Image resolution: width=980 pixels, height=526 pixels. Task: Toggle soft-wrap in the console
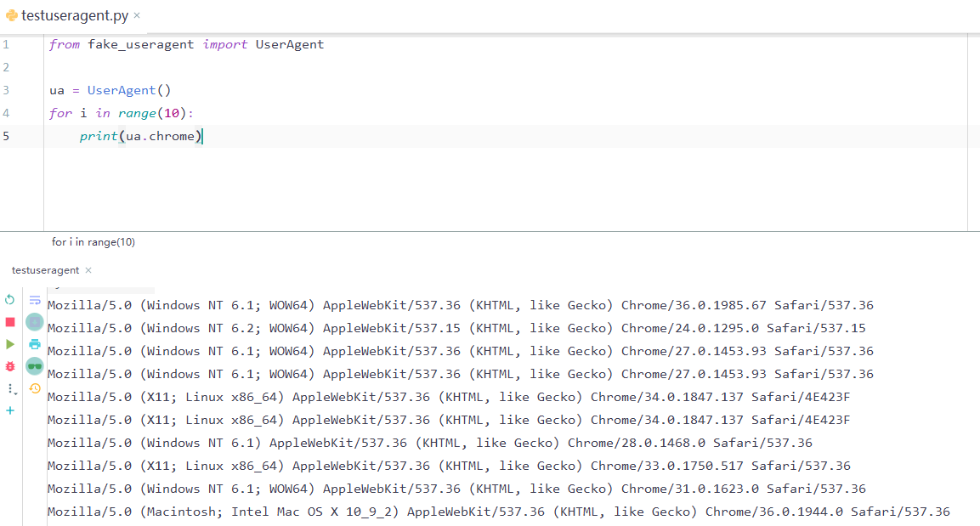pos(34,299)
